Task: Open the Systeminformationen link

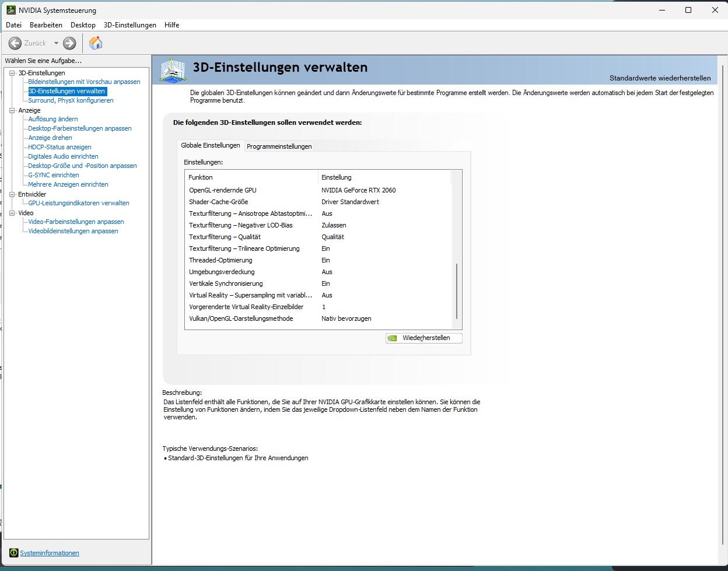Action: [x=50, y=553]
